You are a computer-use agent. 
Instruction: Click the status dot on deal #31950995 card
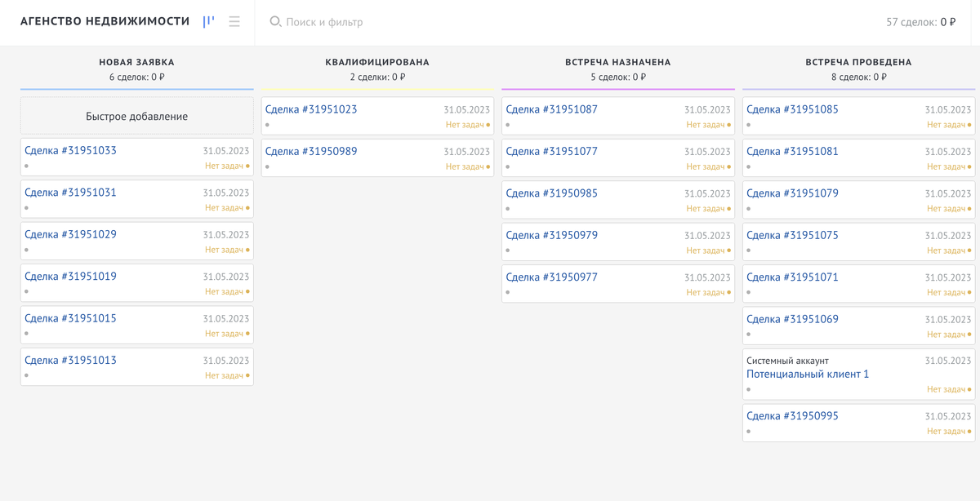coord(748,429)
